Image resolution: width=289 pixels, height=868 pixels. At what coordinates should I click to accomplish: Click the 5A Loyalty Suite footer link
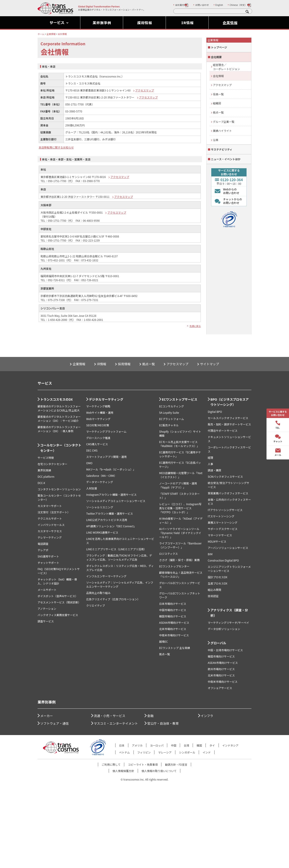169,413
